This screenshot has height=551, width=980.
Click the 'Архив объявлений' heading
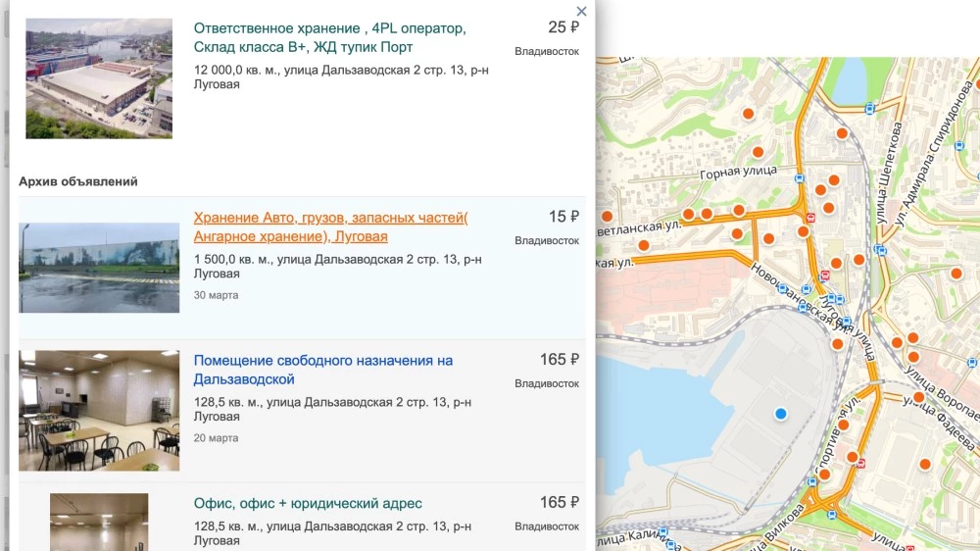pyautogui.click(x=78, y=181)
